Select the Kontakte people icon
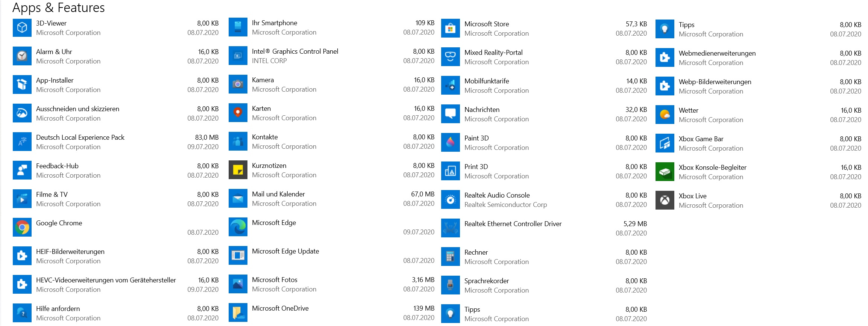The height and width of the screenshot is (326, 868). 238,141
